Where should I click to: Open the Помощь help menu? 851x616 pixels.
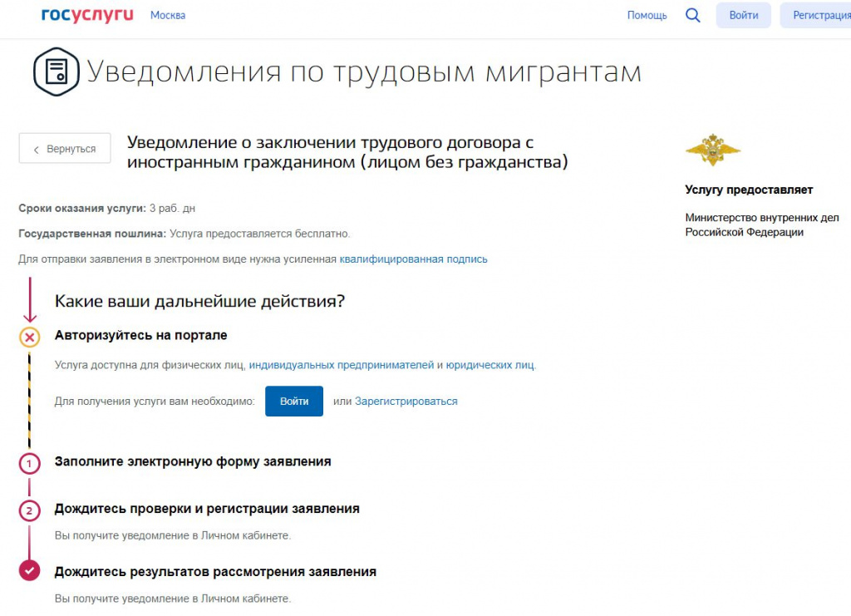(x=647, y=15)
